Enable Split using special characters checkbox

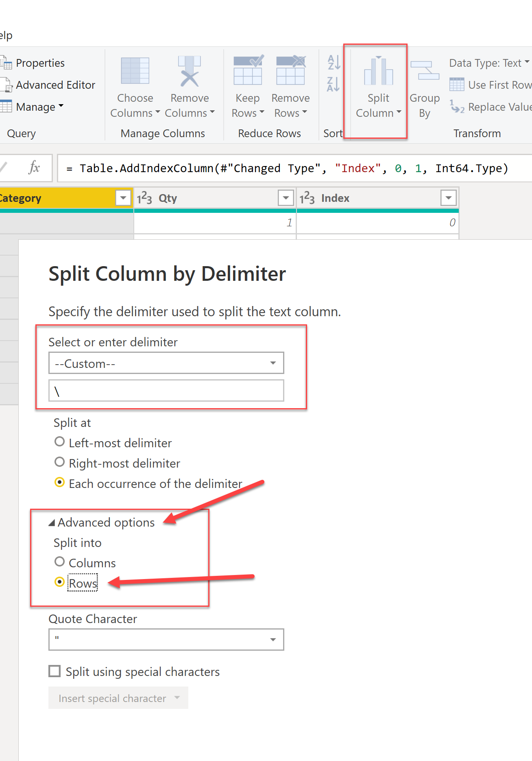pos(55,671)
